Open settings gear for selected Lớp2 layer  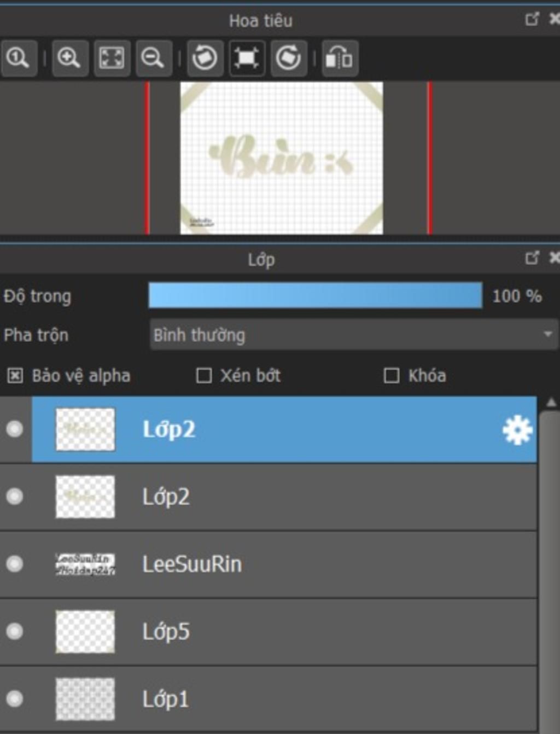(x=517, y=430)
